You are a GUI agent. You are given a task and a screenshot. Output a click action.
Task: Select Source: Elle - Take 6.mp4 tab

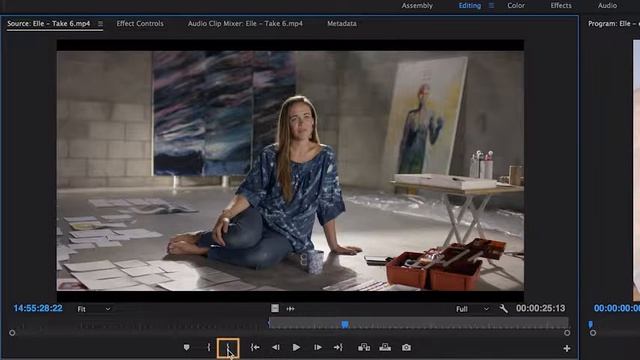point(49,24)
